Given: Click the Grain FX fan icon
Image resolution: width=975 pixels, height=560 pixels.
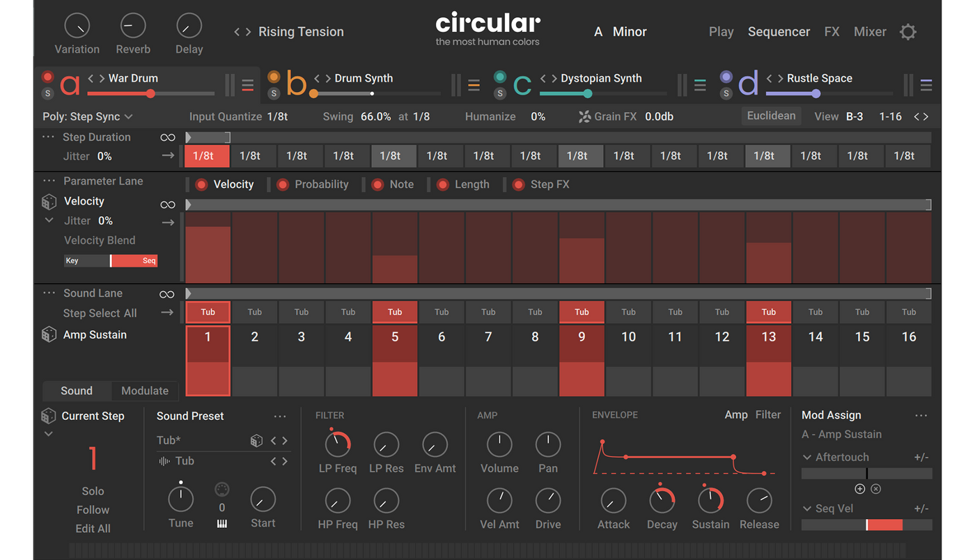Looking at the screenshot, I should 584,117.
